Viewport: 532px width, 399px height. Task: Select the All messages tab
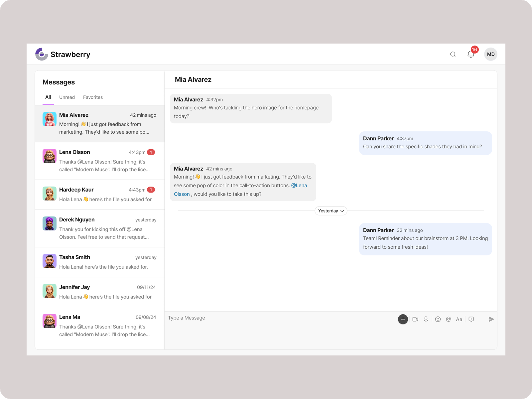point(48,97)
